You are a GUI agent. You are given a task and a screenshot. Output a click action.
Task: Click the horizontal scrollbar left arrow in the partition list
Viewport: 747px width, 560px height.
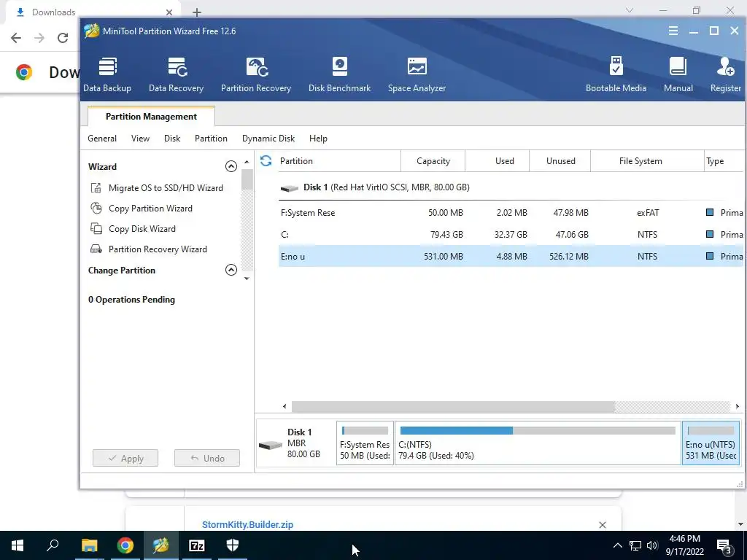pos(285,406)
